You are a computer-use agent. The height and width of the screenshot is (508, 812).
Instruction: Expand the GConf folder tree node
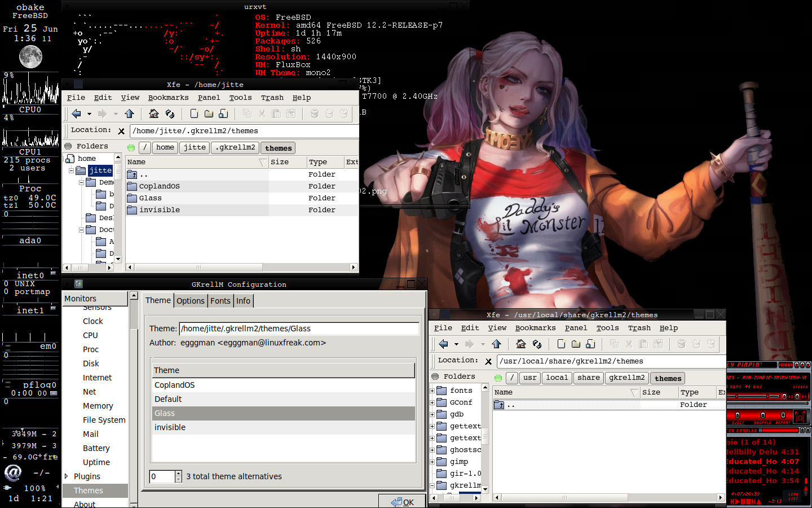coord(433,402)
